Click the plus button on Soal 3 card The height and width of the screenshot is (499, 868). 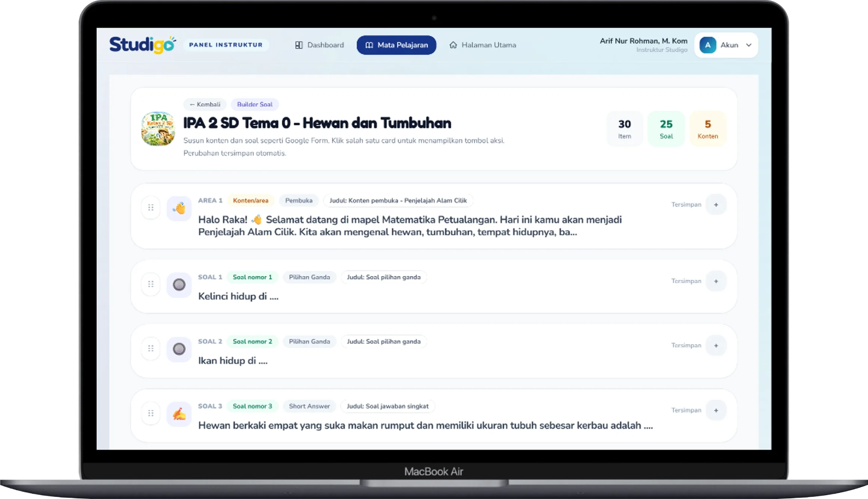[716, 410]
